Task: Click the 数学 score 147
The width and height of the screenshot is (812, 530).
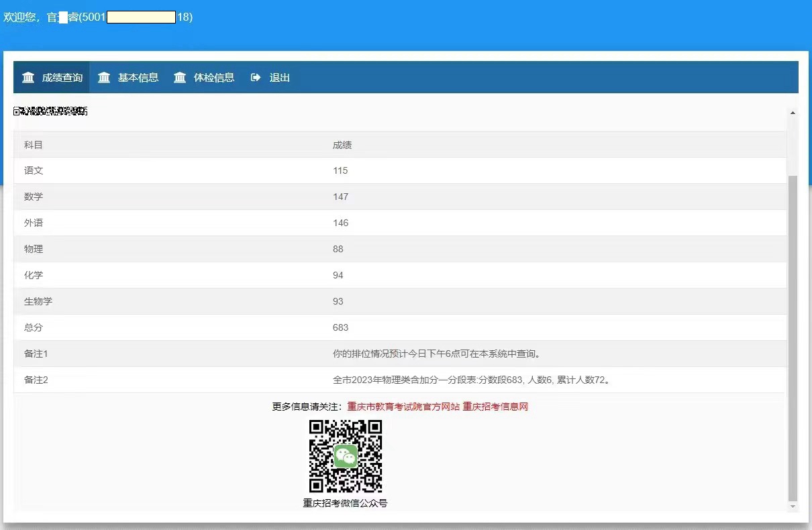Action: point(340,197)
